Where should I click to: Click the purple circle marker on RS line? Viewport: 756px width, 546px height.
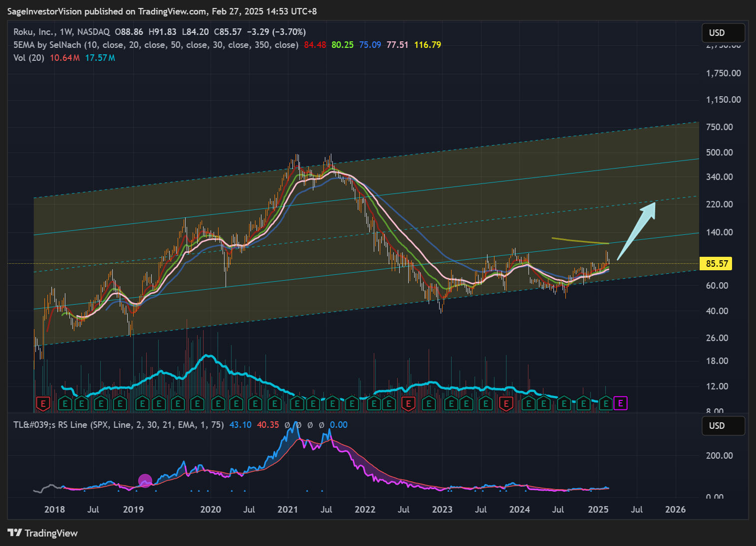[145, 481]
